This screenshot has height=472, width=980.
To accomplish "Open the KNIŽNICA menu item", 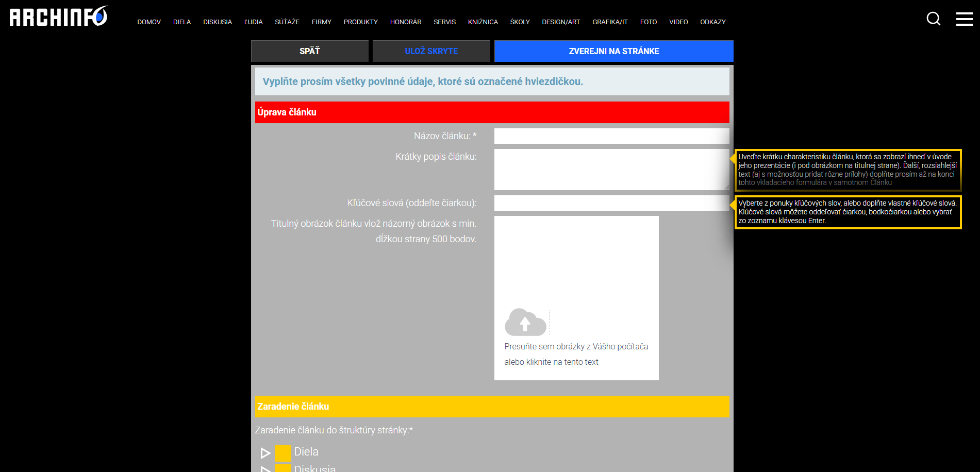I will pos(483,22).
